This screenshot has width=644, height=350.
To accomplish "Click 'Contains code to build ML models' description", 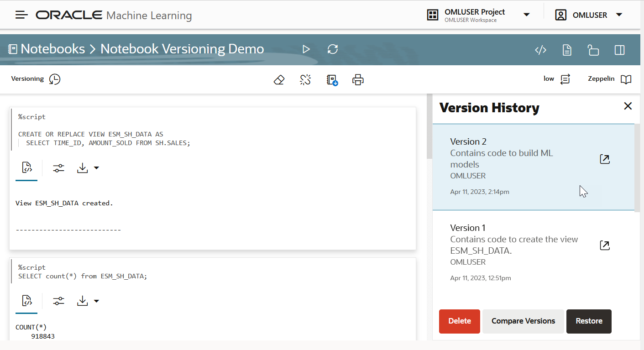I will pos(502,158).
